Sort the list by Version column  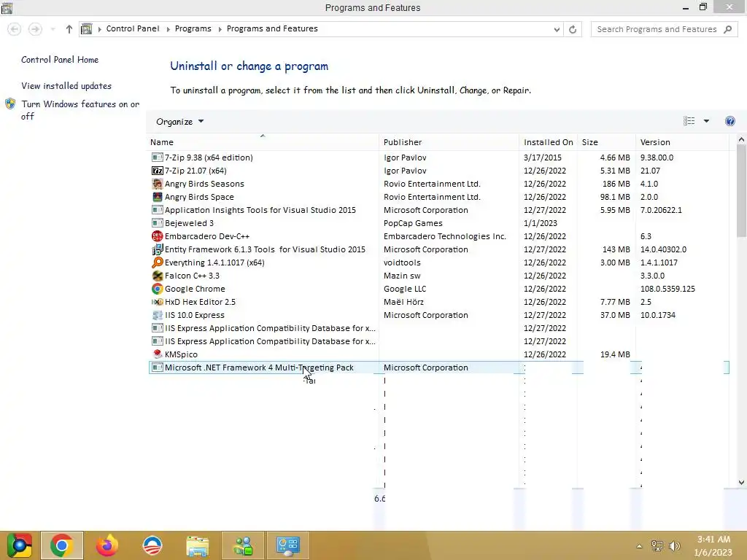[682, 142]
